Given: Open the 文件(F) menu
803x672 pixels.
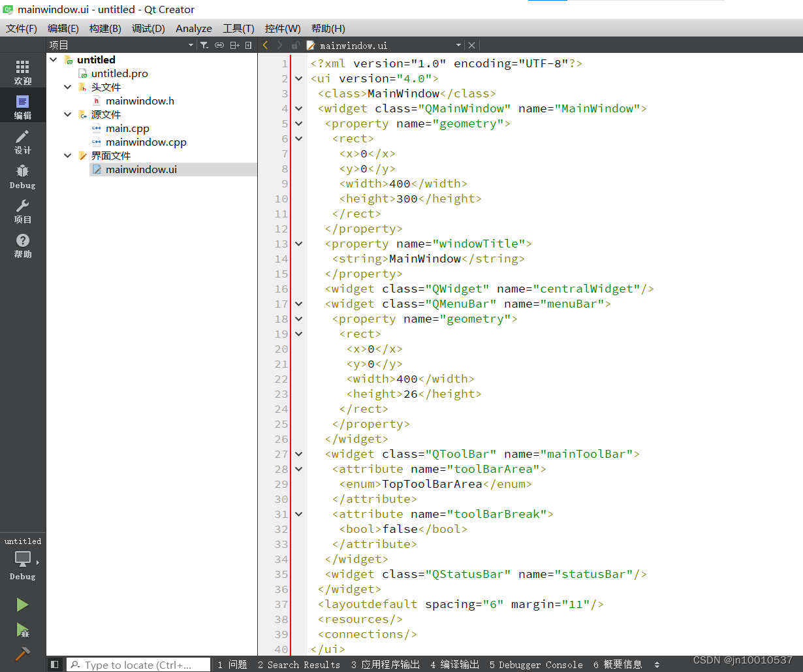Looking at the screenshot, I should [x=22, y=28].
